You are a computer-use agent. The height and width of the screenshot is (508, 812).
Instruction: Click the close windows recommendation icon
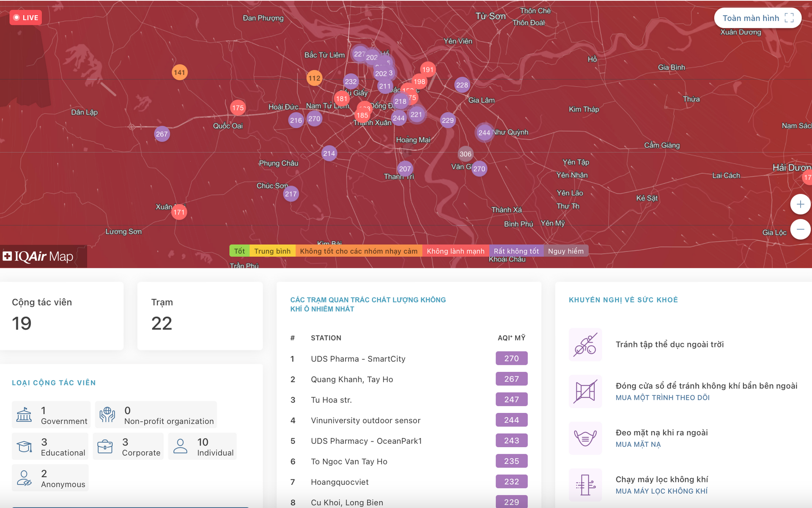point(585,391)
